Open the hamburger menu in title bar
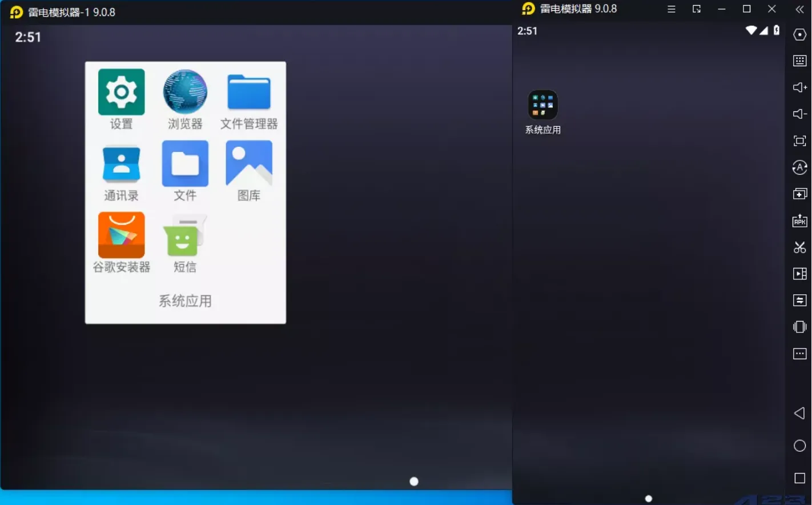This screenshot has width=812, height=505. click(672, 9)
